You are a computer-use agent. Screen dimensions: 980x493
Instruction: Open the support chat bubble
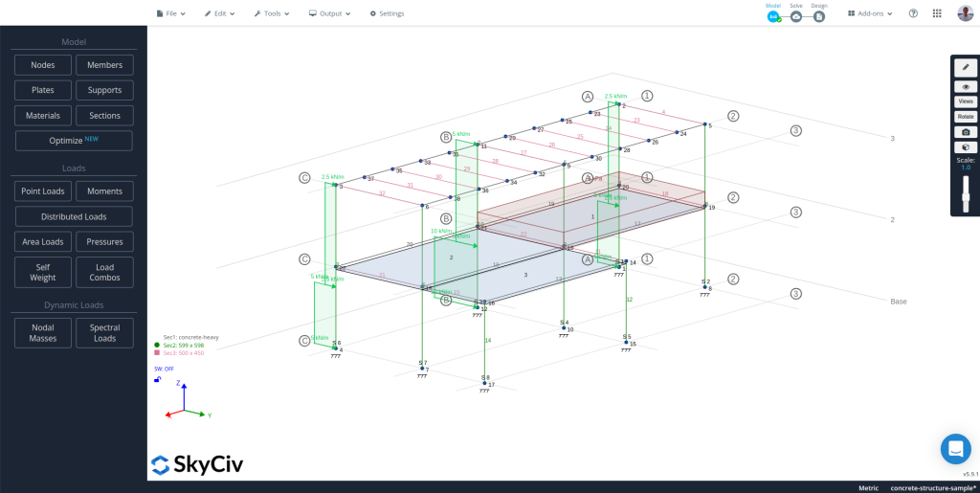(955, 448)
